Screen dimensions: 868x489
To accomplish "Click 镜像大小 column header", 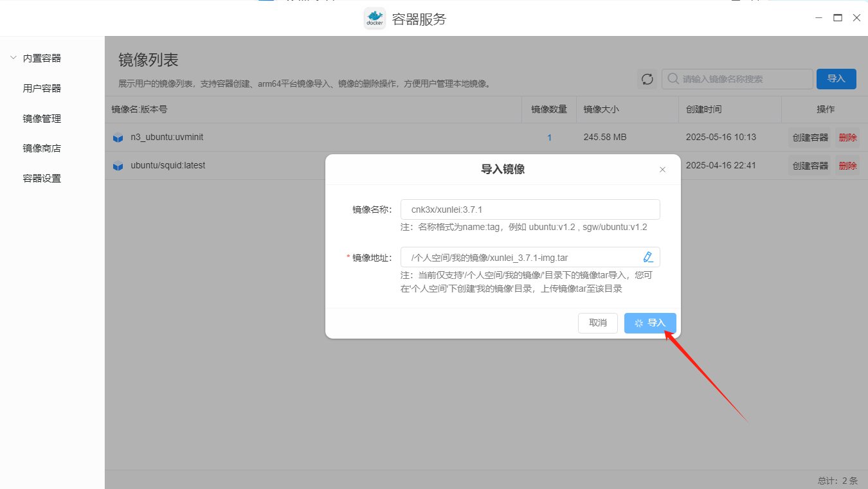I will pos(601,109).
